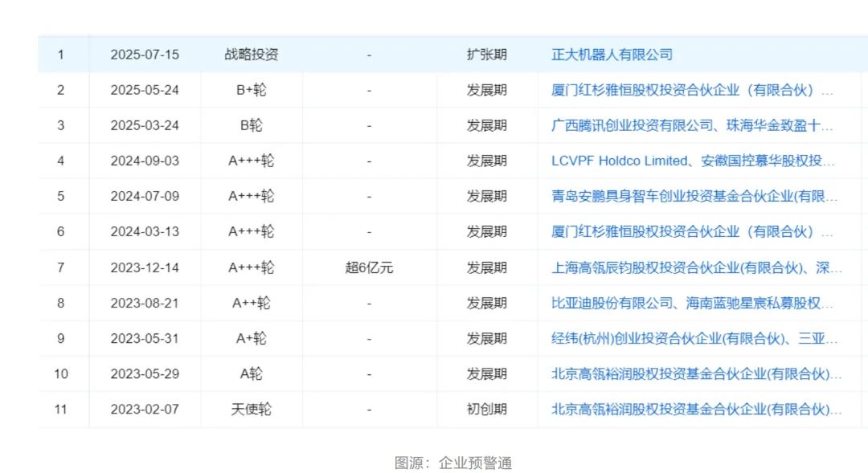Click 发展期 in the B+轮 row
Viewport: 868px width, 473px height.
(x=486, y=90)
